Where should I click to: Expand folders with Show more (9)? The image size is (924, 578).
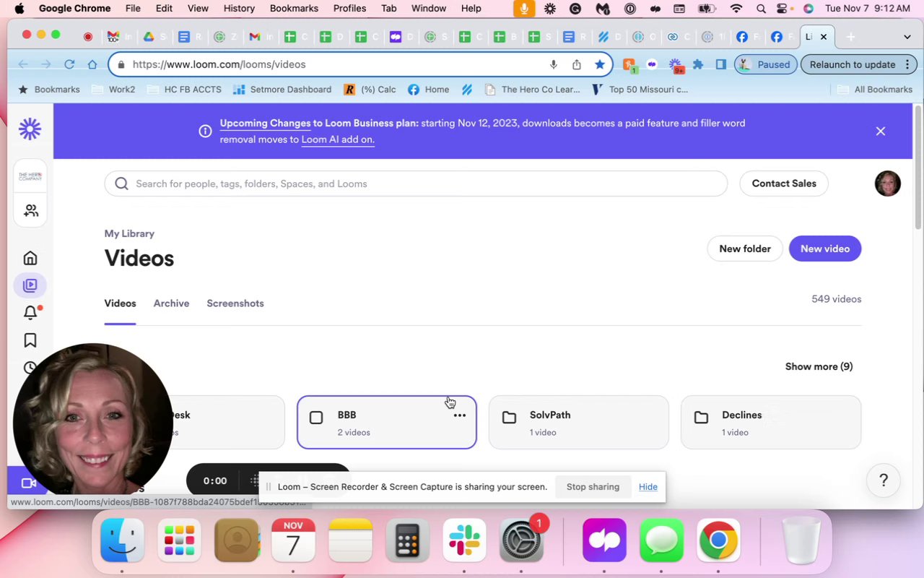tap(819, 366)
